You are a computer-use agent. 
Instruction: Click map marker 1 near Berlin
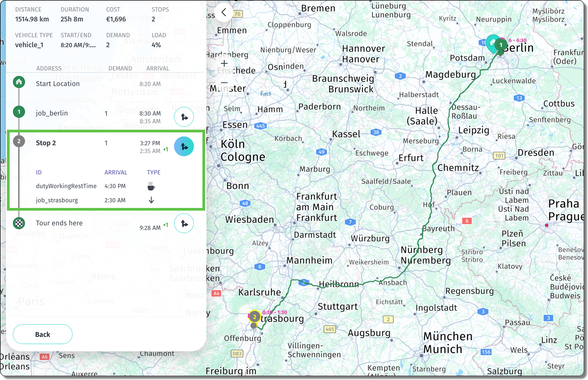click(501, 45)
